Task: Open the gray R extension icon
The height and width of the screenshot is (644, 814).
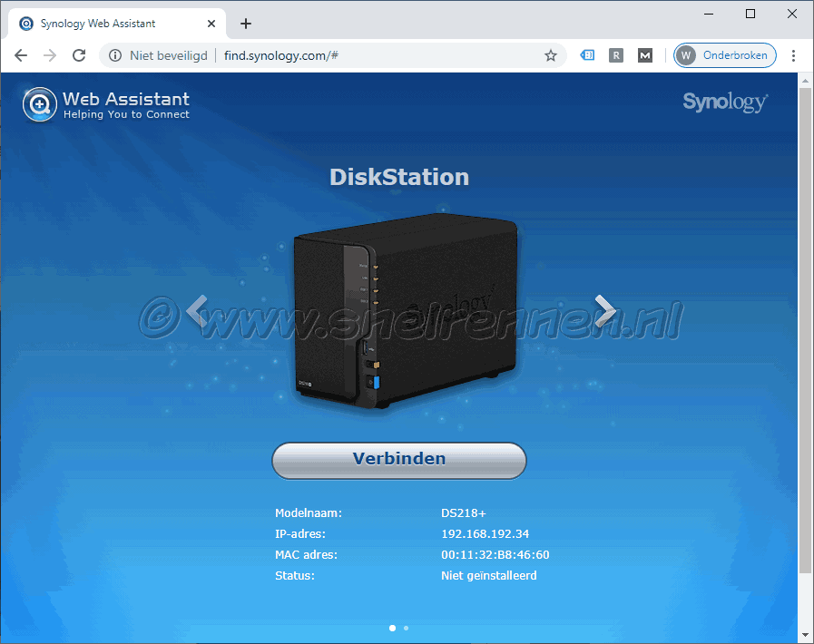Action: click(x=615, y=55)
